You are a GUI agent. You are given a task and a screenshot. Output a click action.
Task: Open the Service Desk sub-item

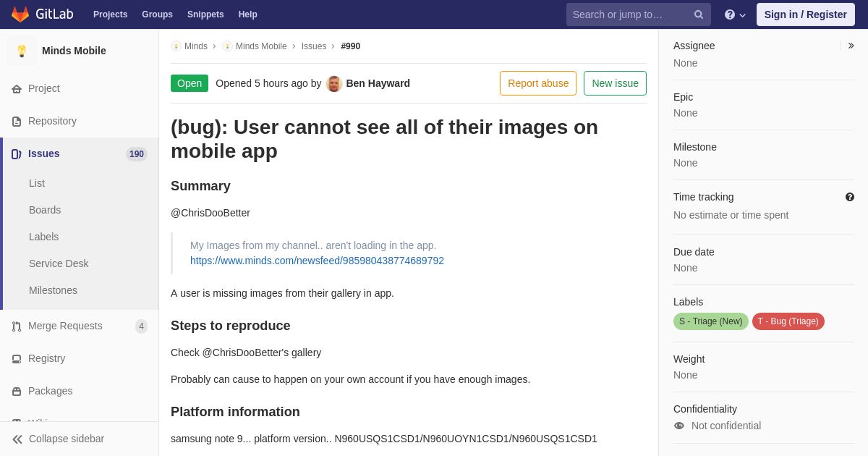coord(59,263)
